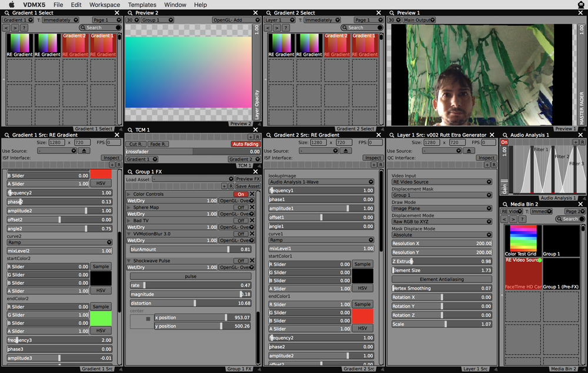Click magnifier icon in Gradient 1 Select title
The width and height of the screenshot is (588, 373).
tap(6, 13)
